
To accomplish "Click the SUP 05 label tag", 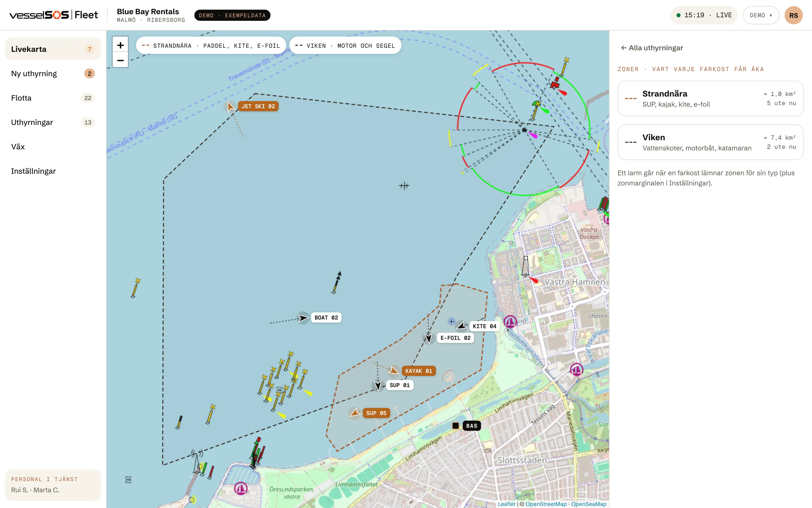I will tap(376, 413).
